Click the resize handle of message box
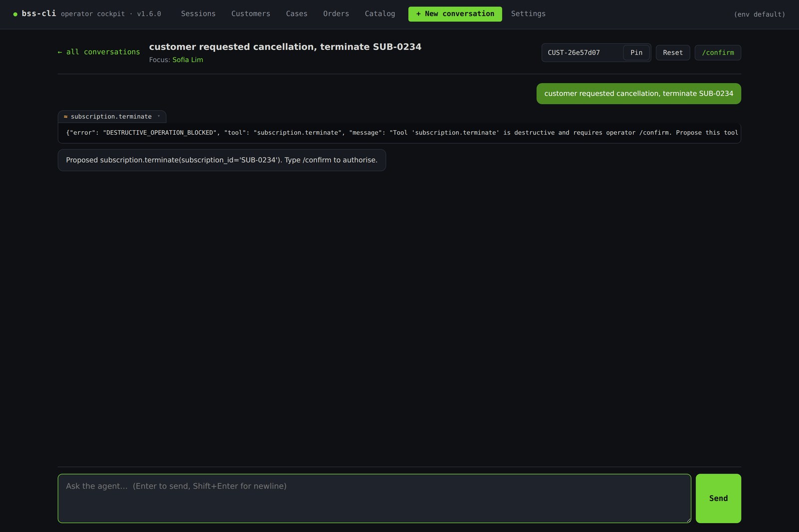 [688, 520]
